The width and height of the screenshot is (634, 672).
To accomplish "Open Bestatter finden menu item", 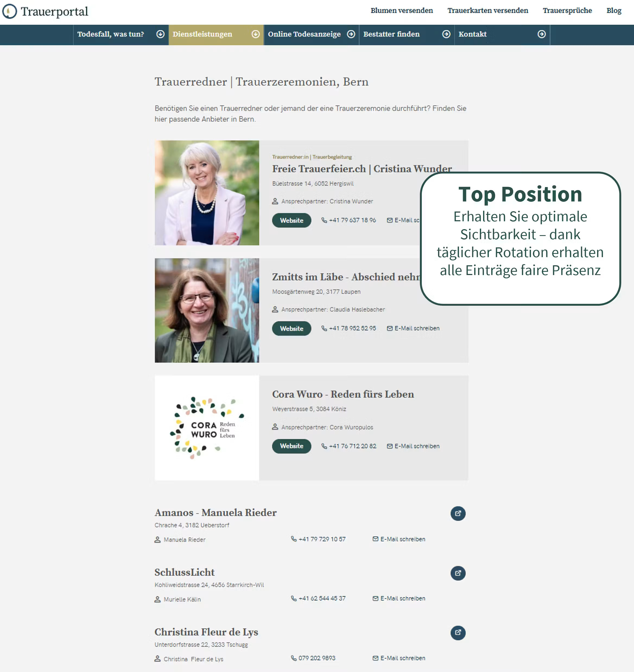I will (x=407, y=34).
